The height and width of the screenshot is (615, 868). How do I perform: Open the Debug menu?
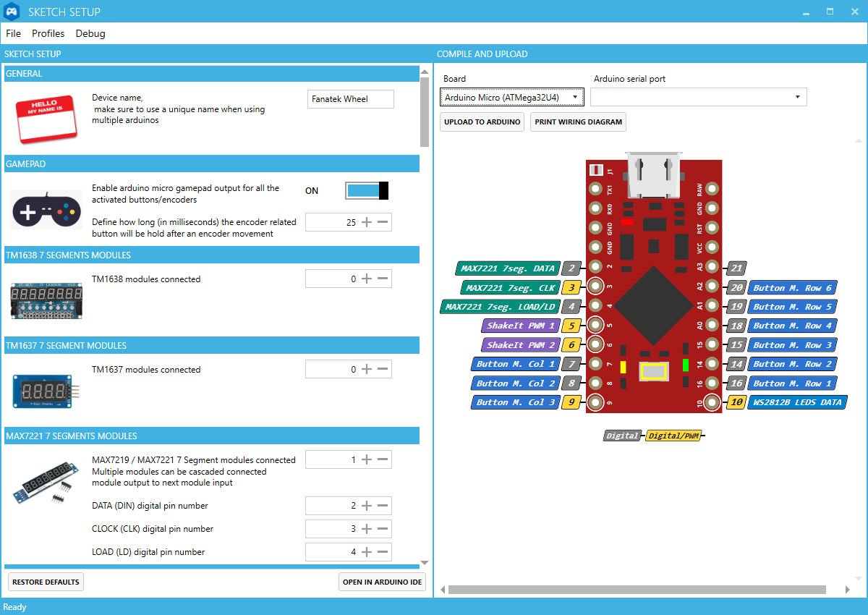point(90,33)
